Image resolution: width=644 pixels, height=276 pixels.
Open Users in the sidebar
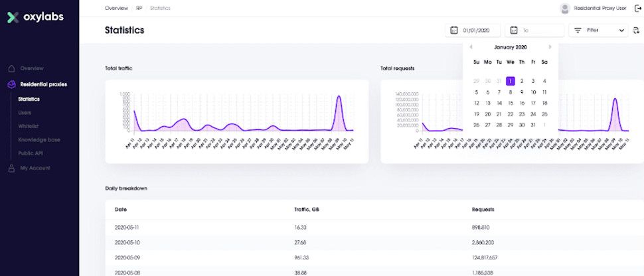pyautogui.click(x=25, y=113)
